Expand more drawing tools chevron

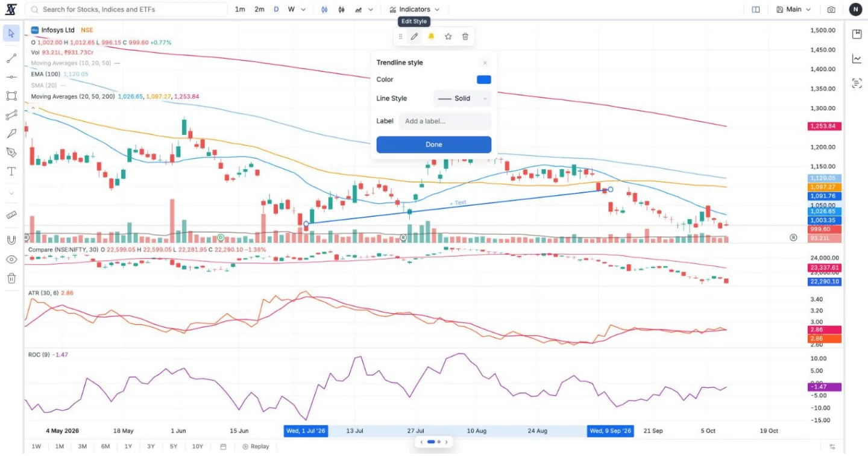pos(11,193)
